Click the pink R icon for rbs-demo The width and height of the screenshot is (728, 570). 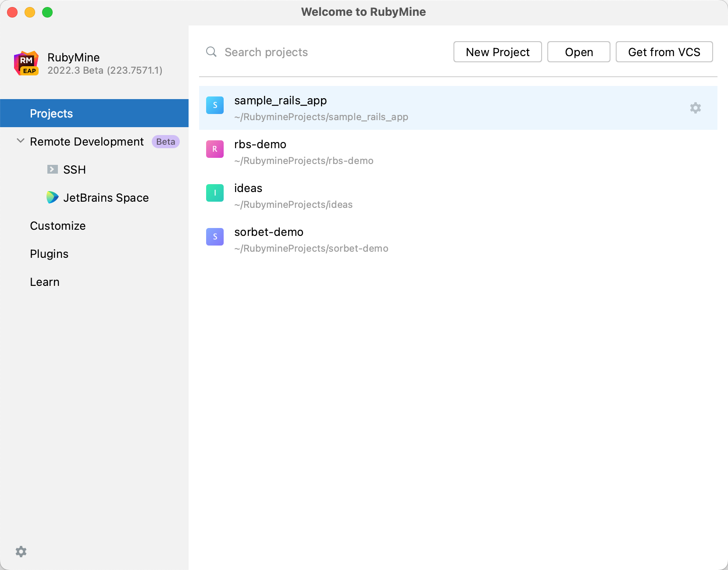tap(215, 149)
